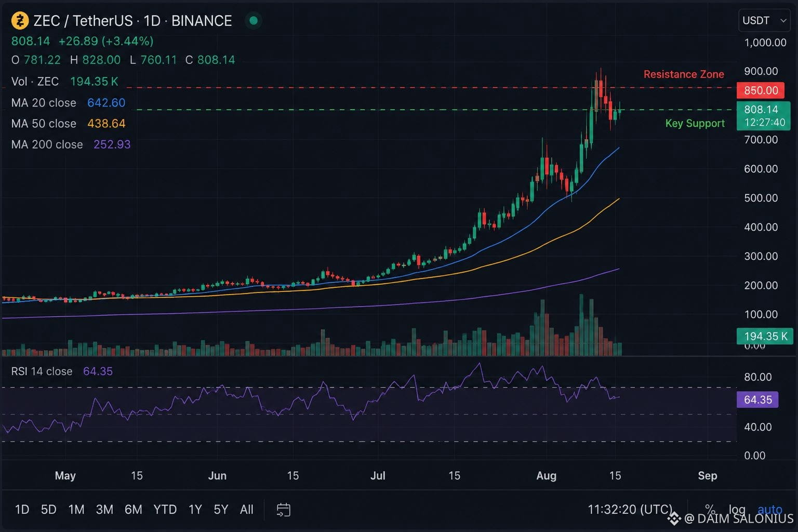This screenshot has height=532, width=798.
Task: Click the Sep label on time axis
Action: coord(708,476)
